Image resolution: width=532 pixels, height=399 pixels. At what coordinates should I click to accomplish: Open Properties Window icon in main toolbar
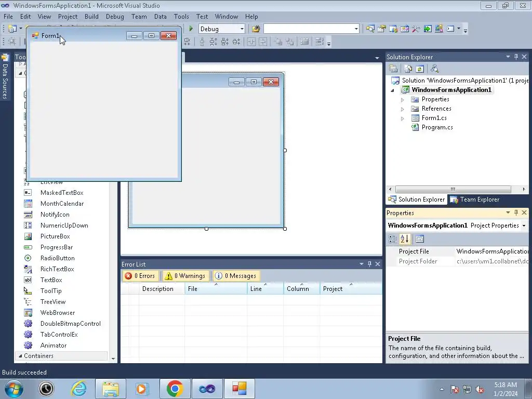[382, 29]
